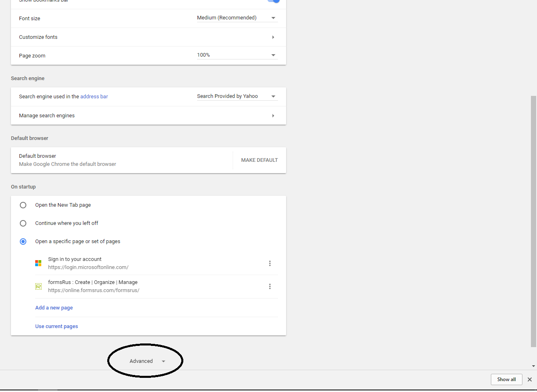Open Font size dropdown

coord(237,18)
